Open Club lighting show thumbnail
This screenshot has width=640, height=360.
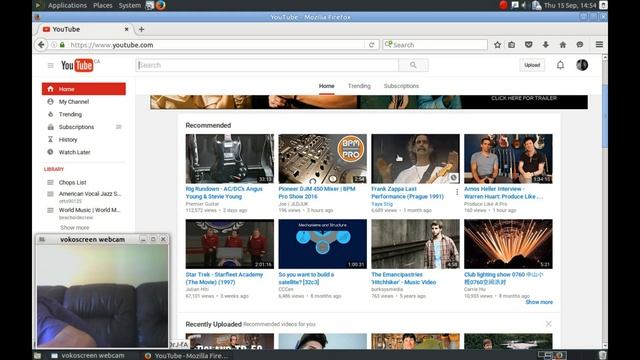pos(508,244)
